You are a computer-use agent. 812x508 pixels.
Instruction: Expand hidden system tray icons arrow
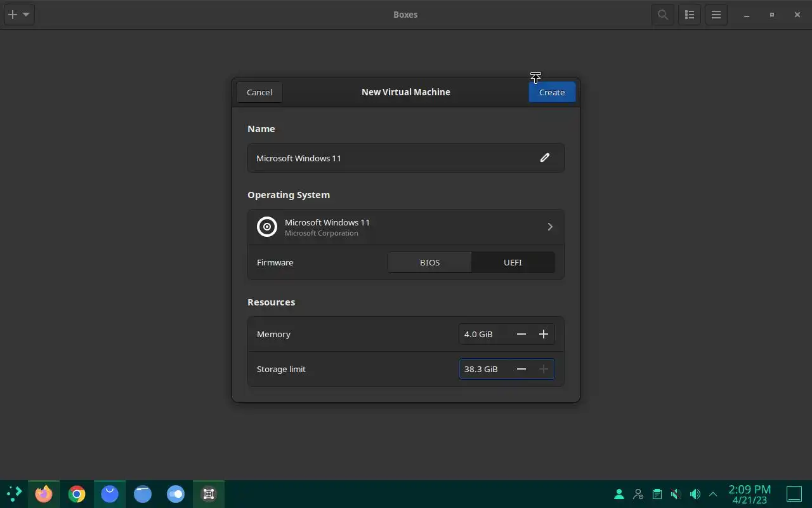[x=713, y=493]
